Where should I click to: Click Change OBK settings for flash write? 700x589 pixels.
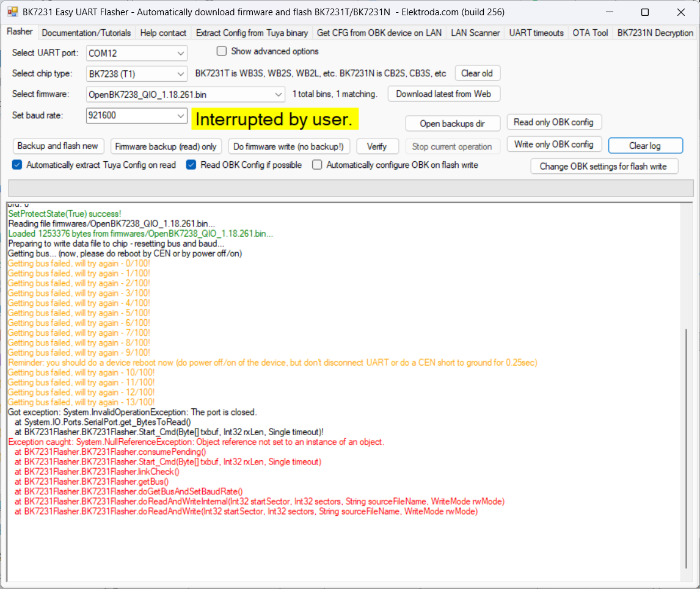603,166
